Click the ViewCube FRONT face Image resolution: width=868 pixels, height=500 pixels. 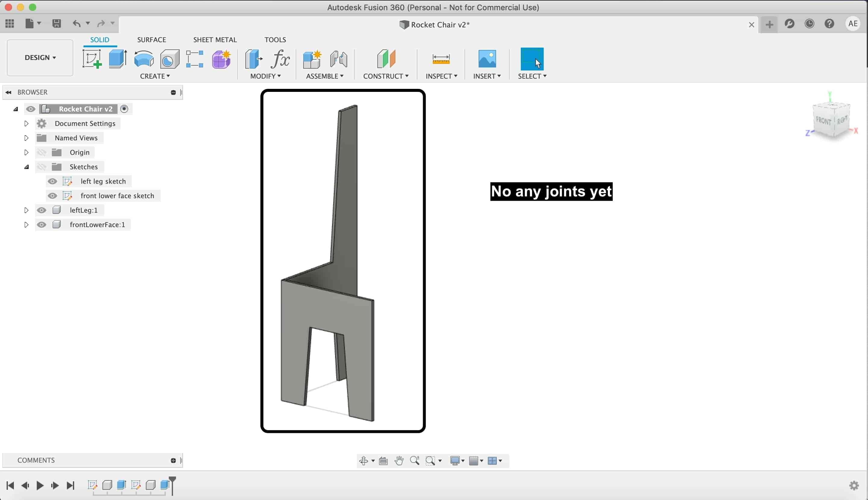(823, 120)
